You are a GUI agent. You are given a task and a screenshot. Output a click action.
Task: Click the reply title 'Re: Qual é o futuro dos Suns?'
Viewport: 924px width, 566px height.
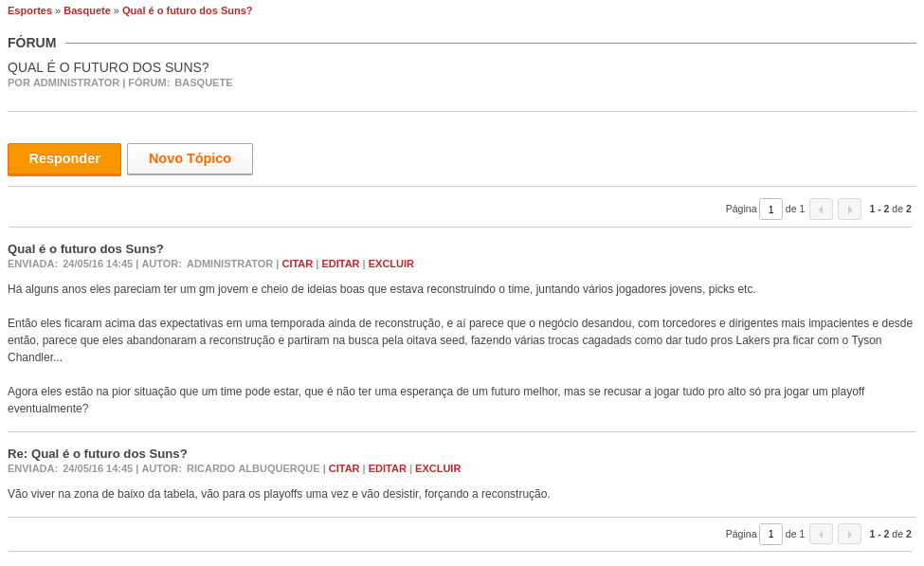coord(98,453)
